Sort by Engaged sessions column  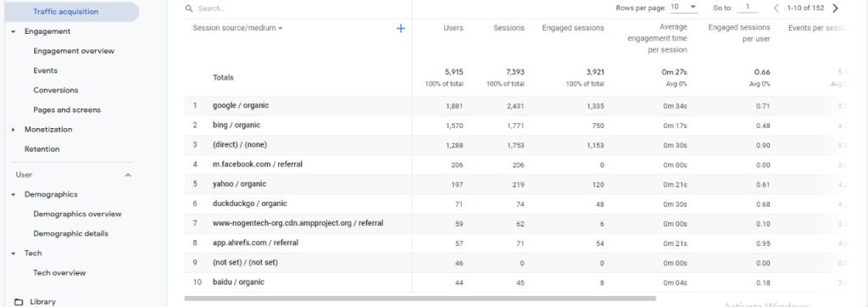click(x=573, y=28)
